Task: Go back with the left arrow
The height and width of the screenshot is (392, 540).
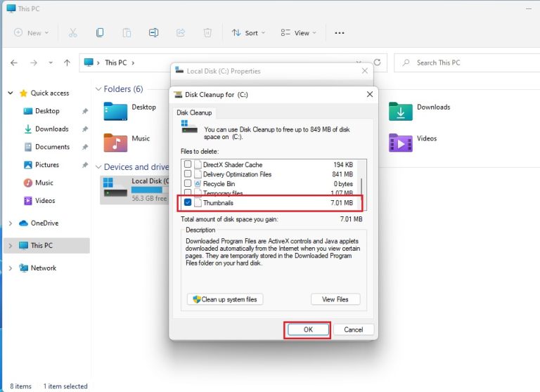Action: pyautogui.click(x=14, y=63)
